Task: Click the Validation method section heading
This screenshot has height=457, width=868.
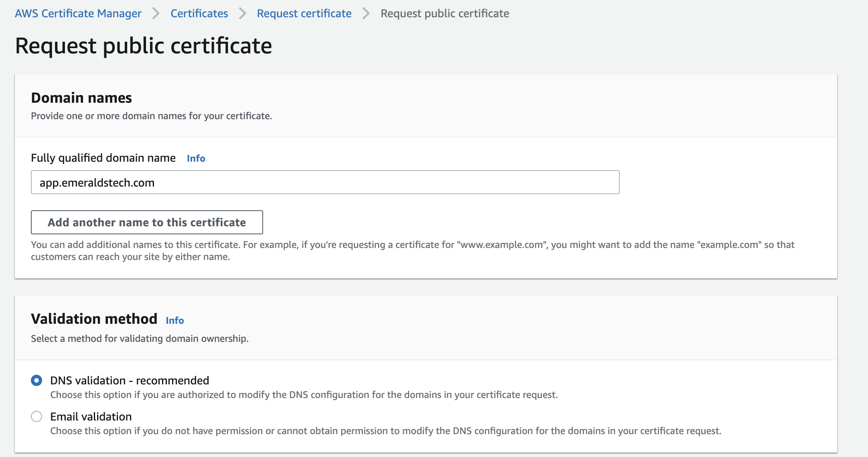Action: coord(94,319)
